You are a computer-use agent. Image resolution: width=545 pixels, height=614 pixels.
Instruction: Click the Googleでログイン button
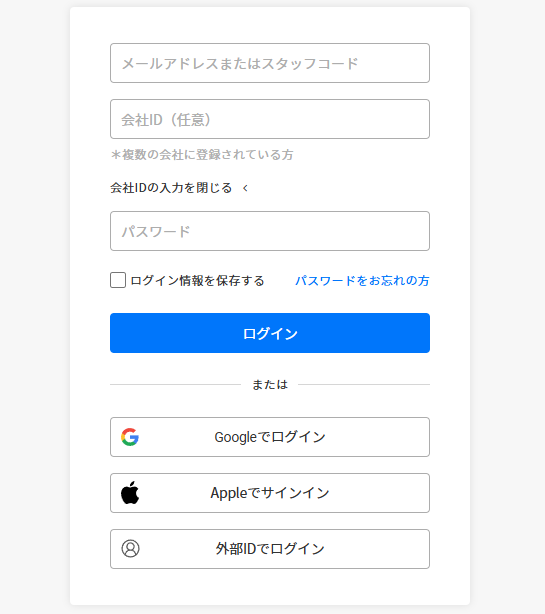pos(270,437)
